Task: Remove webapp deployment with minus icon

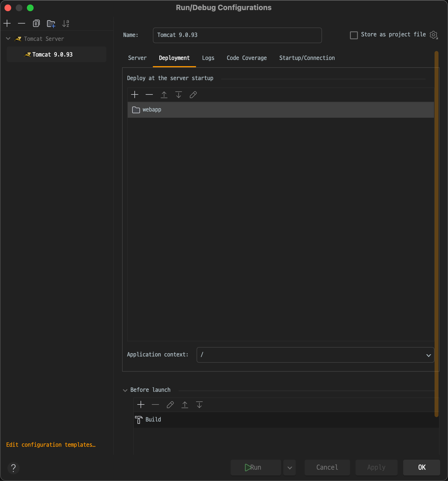Action: 149,95
